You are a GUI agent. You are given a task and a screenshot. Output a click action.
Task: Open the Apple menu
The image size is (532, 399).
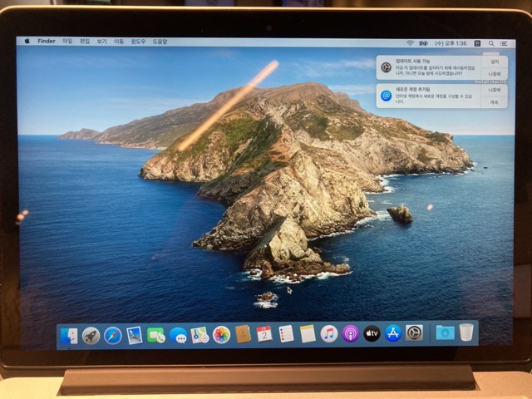click(27, 41)
